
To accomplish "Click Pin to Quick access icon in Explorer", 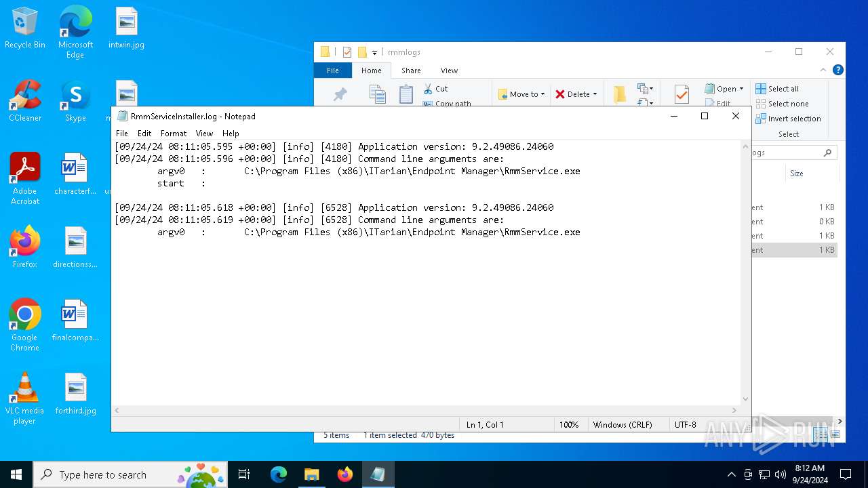I will point(340,95).
